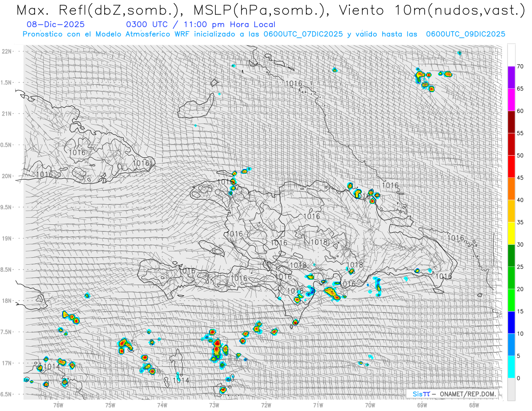Click the "40" value on the color bar
The height and width of the screenshot is (411, 532).
(x=520, y=200)
